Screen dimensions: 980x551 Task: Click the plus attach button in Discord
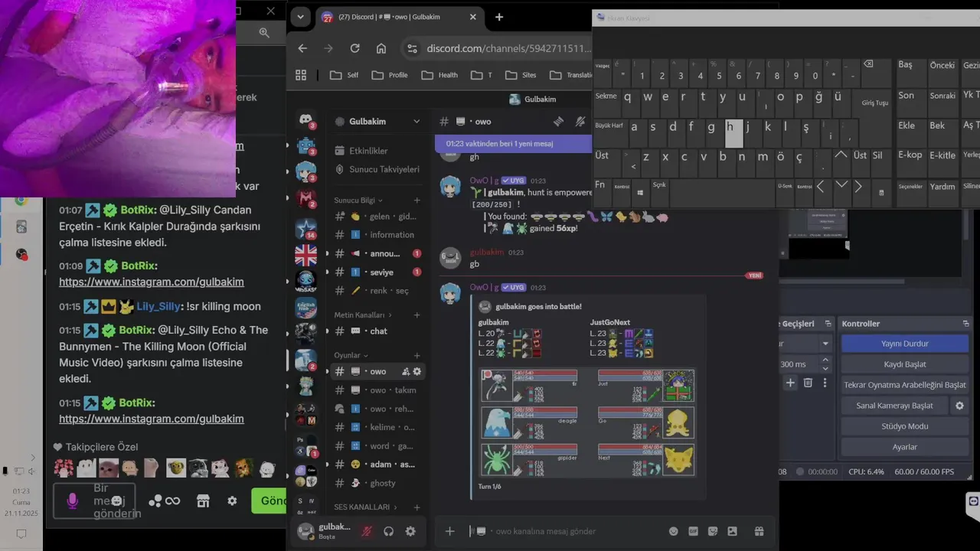[449, 531]
